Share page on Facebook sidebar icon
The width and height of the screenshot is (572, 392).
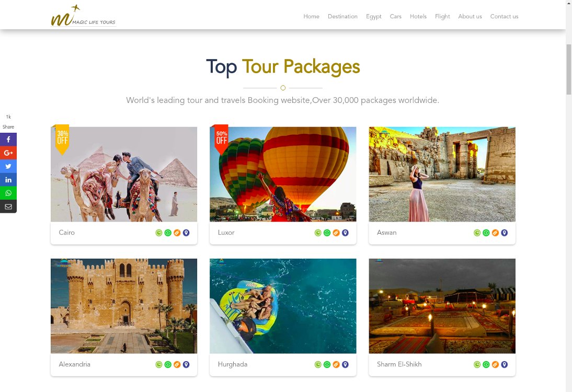pos(8,140)
